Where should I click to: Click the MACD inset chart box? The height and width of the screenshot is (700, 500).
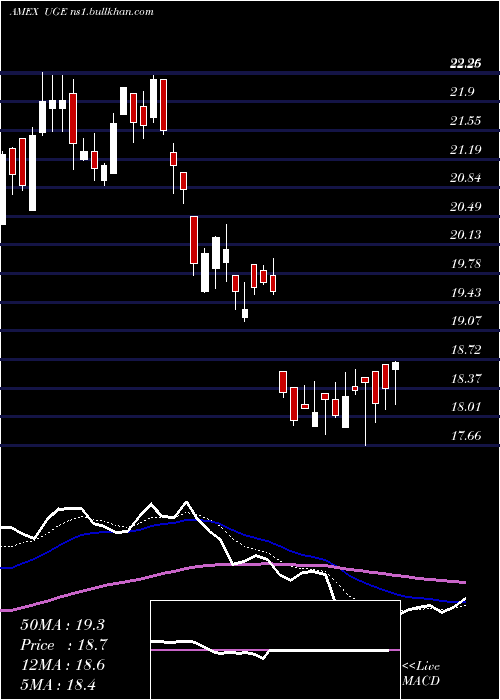pyautogui.click(x=275, y=650)
